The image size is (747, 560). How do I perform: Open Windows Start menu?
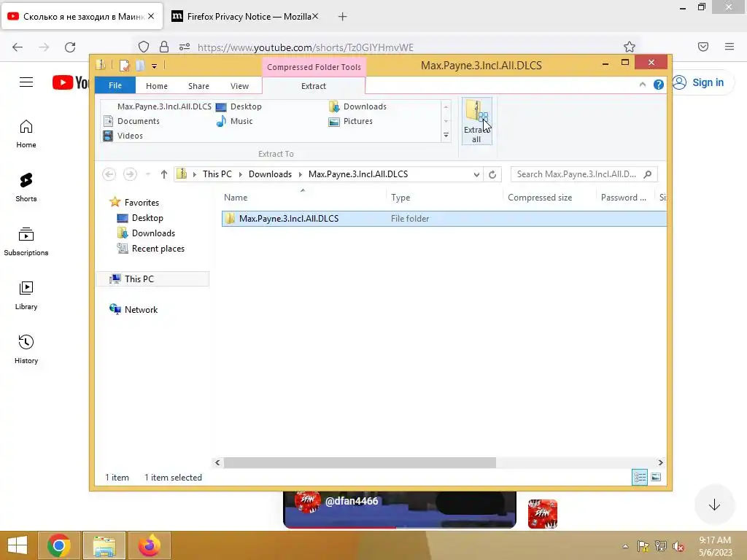tap(18, 545)
